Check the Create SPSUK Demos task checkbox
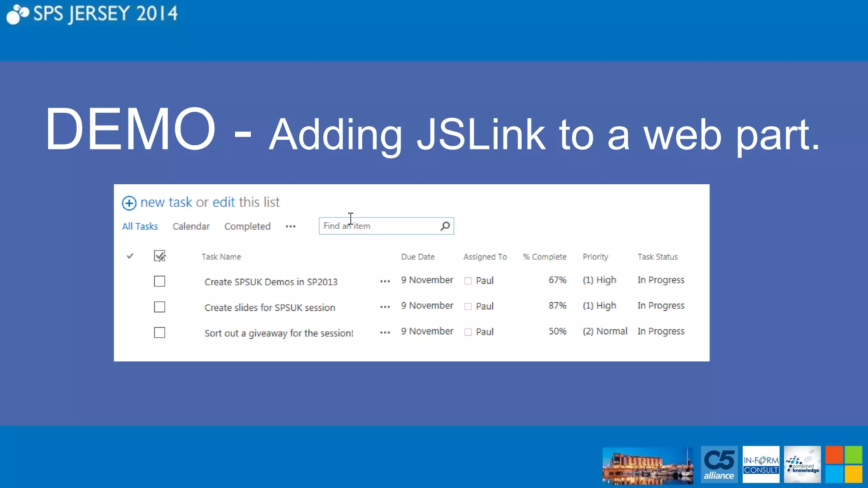The height and width of the screenshot is (488, 868). 159,281
